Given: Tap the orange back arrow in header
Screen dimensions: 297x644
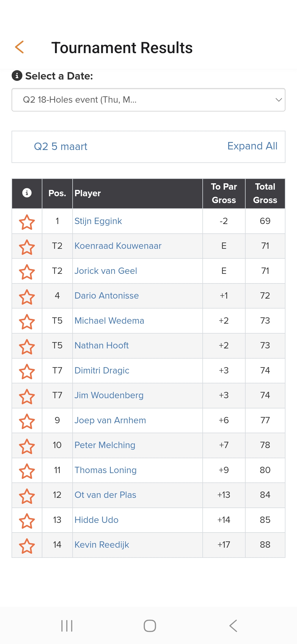Looking at the screenshot, I should pyautogui.click(x=20, y=47).
